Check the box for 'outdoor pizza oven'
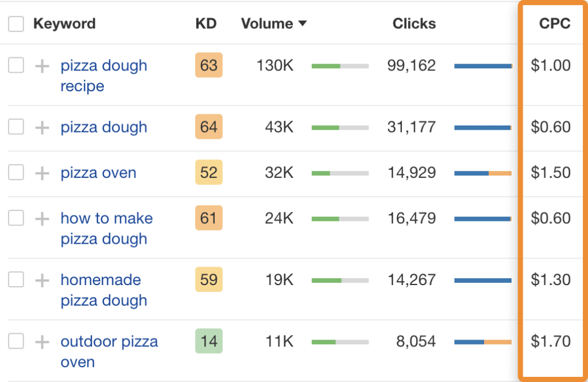 click(16, 341)
